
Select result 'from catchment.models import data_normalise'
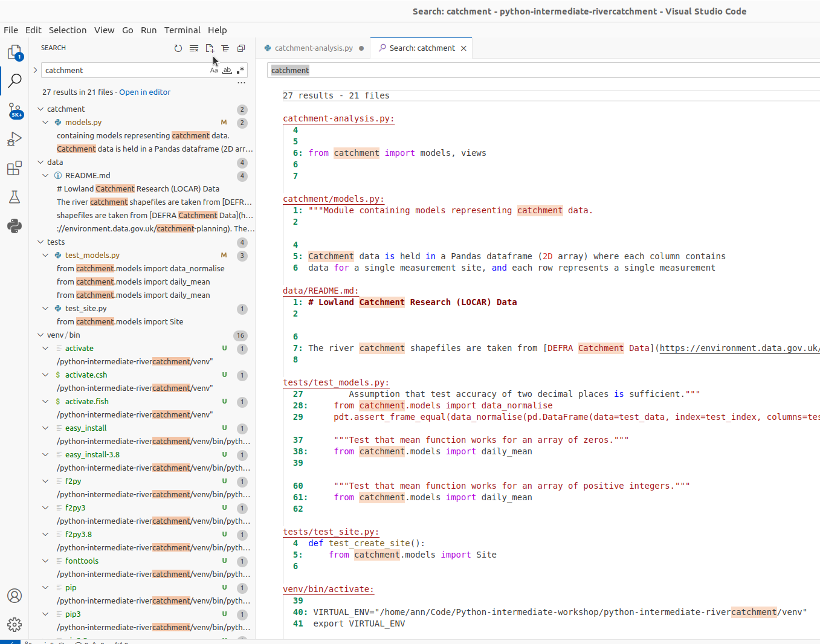pos(141,268)
